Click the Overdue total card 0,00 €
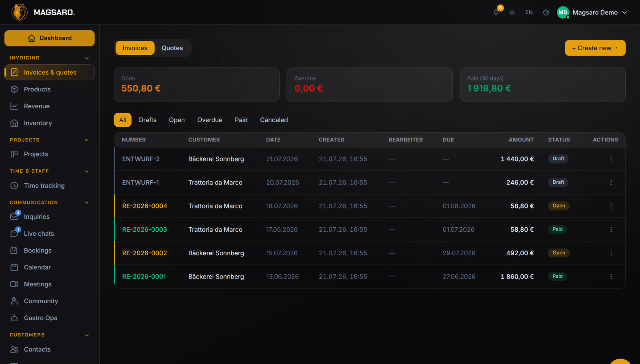The image size is (640, 364). click(x=370, y=85)
